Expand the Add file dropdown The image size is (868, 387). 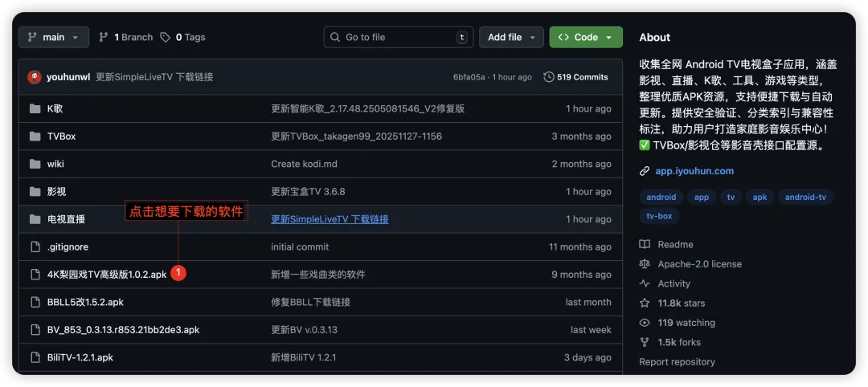511,37
